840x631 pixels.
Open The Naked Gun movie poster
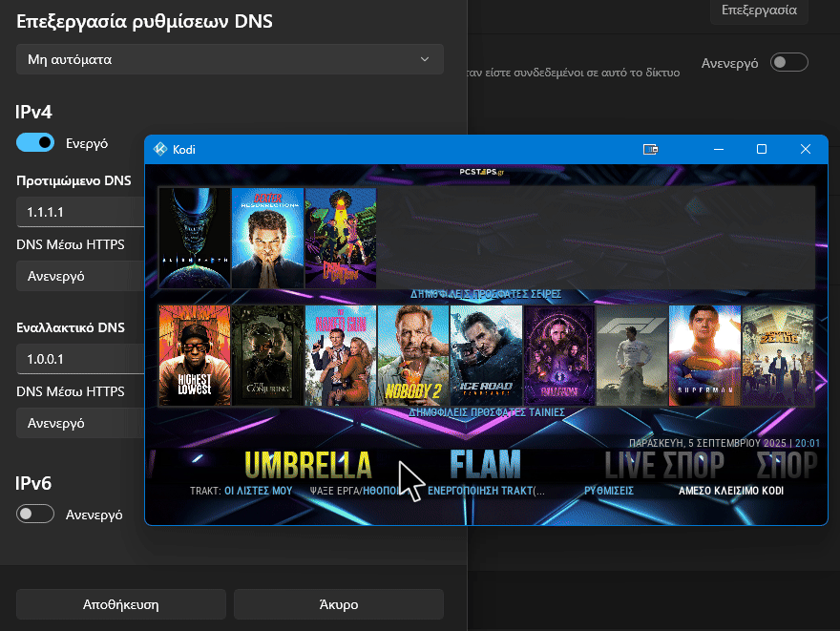[340, 356]
